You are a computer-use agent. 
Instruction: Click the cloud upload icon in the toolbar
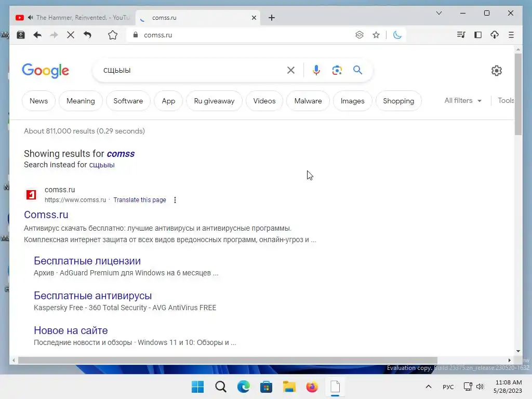click(x=495, y=35)
